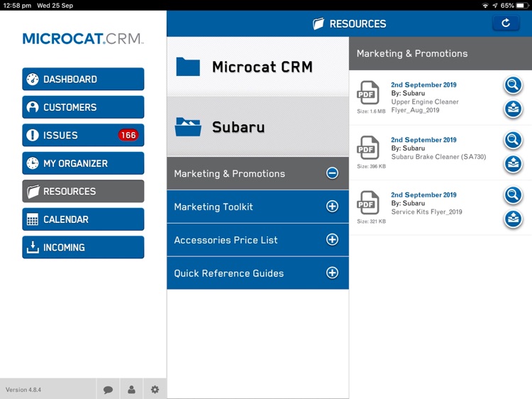Click the 12:58 pm clock in the status bar

[x=17, y=6]
